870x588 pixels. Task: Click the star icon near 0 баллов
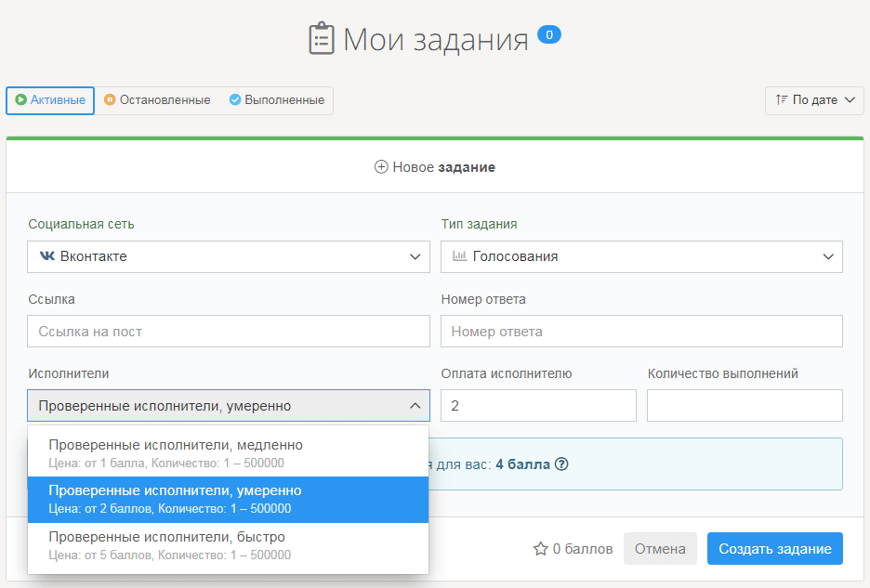click(x=540, y=549)
